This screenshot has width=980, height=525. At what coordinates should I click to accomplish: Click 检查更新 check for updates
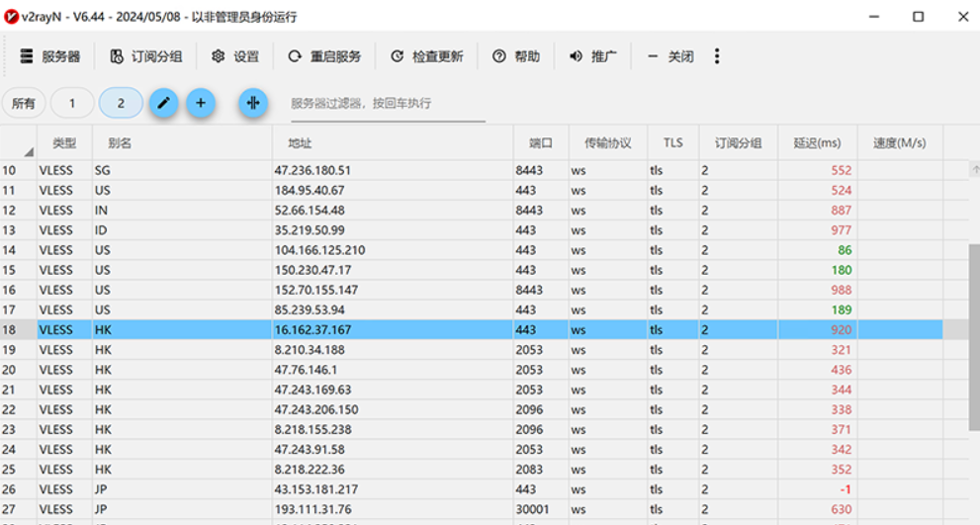[427, 56]
